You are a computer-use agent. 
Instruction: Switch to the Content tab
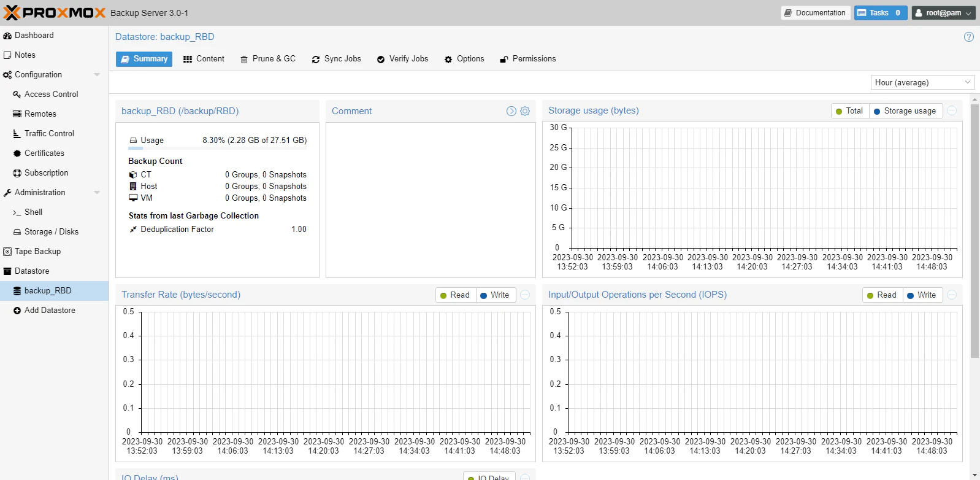click(204, 59)
